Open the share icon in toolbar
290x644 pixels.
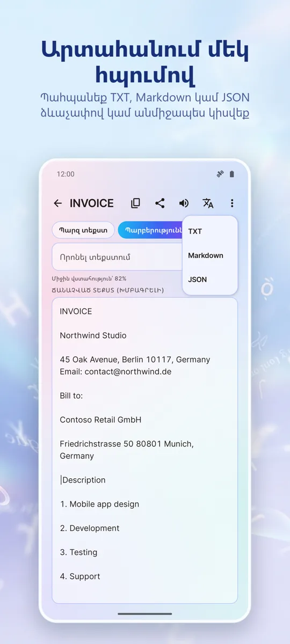point(160,203)
